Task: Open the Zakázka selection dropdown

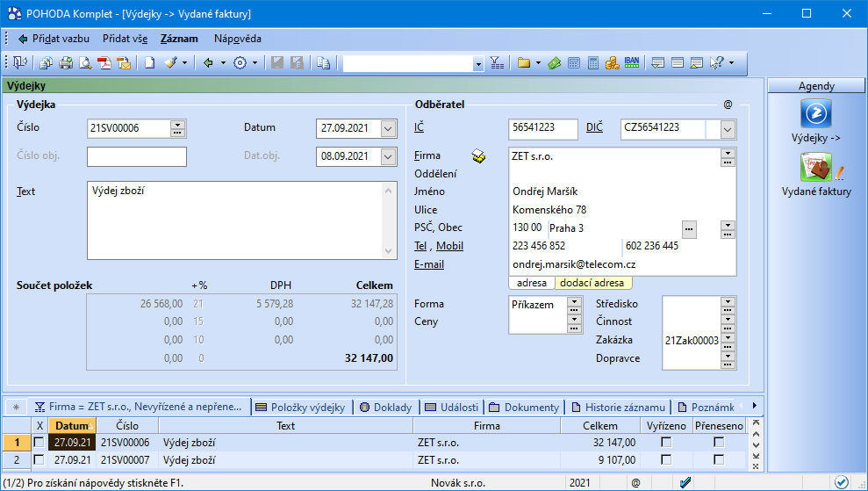Action: (x=728, y=337)
